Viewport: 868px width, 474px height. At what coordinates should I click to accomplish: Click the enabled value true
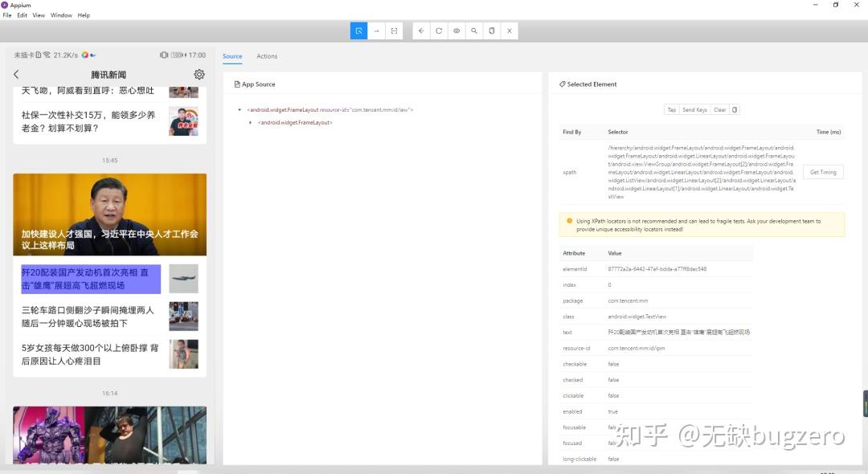612,411
